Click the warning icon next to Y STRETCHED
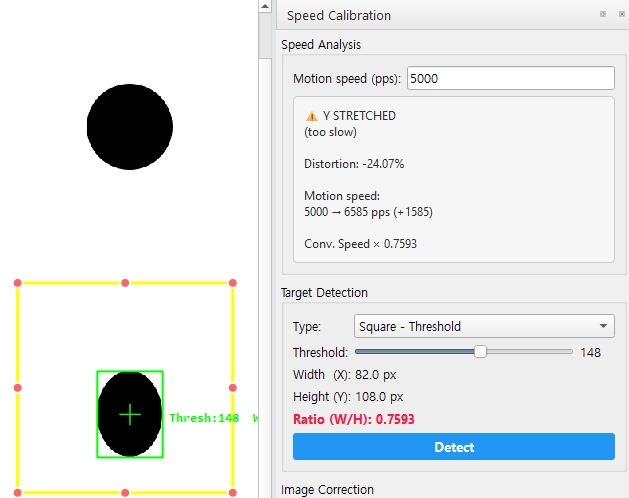Image resolution: width=629 pixels, height=498 pixels. [x=312, y=116]
